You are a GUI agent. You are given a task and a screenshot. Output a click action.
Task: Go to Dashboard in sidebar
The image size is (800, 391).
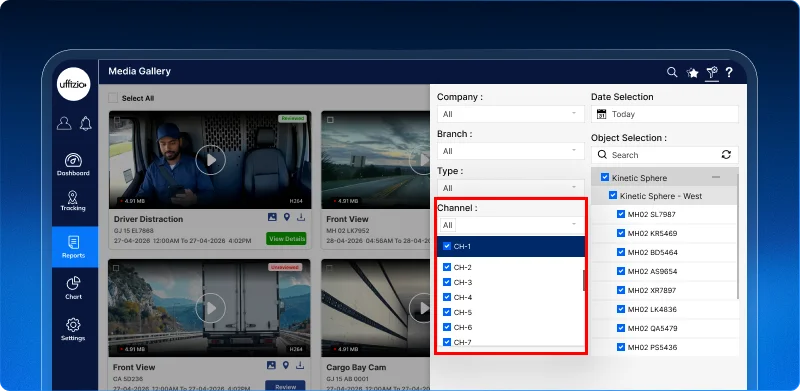point(73,164)
